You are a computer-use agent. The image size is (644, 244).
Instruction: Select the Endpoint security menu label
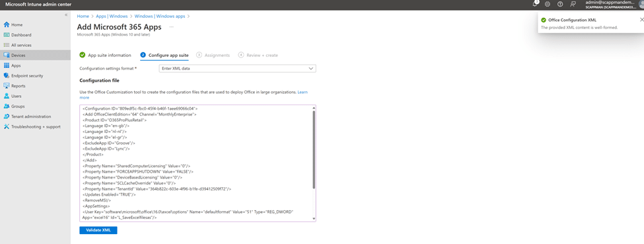[27, 75]
